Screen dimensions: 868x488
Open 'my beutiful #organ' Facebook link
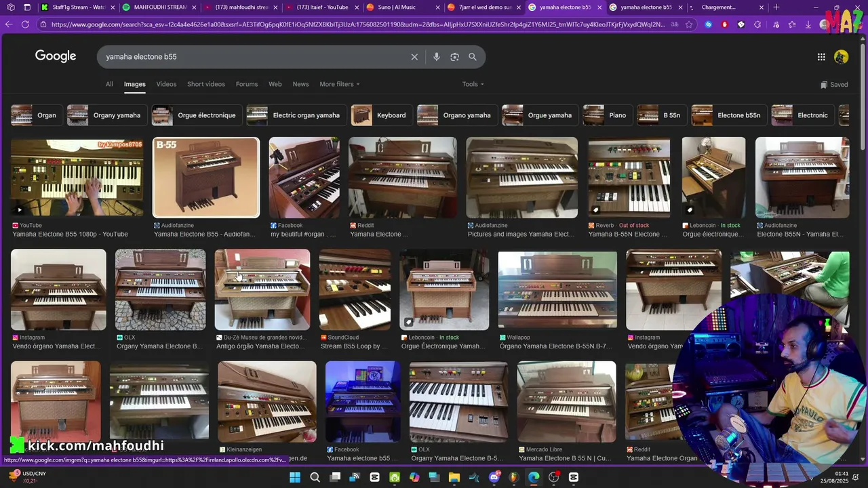click(303, 235)
